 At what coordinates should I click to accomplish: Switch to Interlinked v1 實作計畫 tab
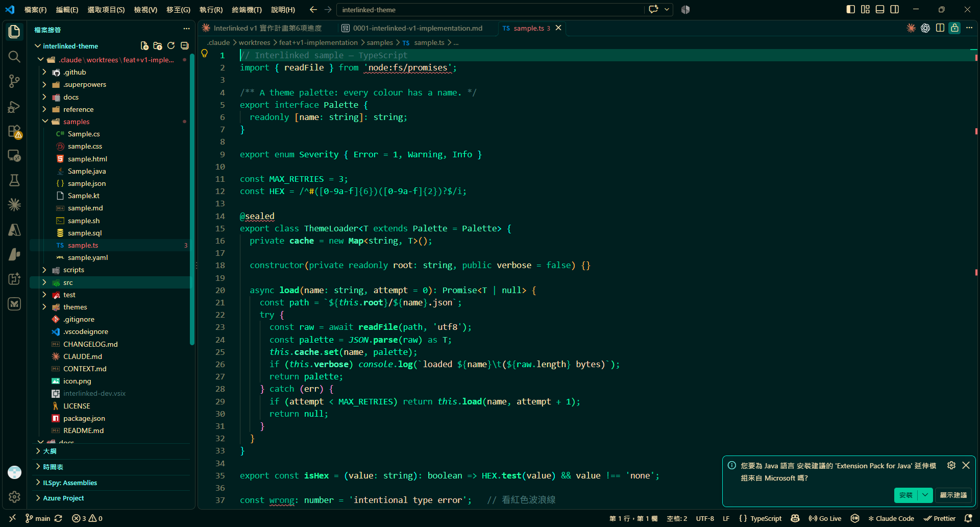tap(267, 28)
